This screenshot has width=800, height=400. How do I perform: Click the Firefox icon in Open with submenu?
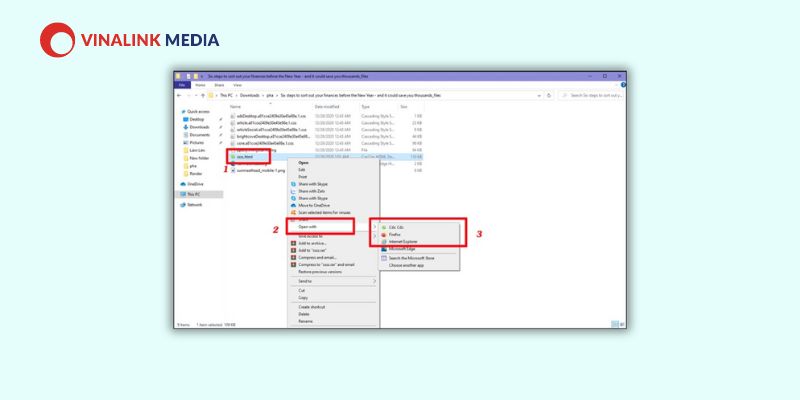(x=384, y=234)
